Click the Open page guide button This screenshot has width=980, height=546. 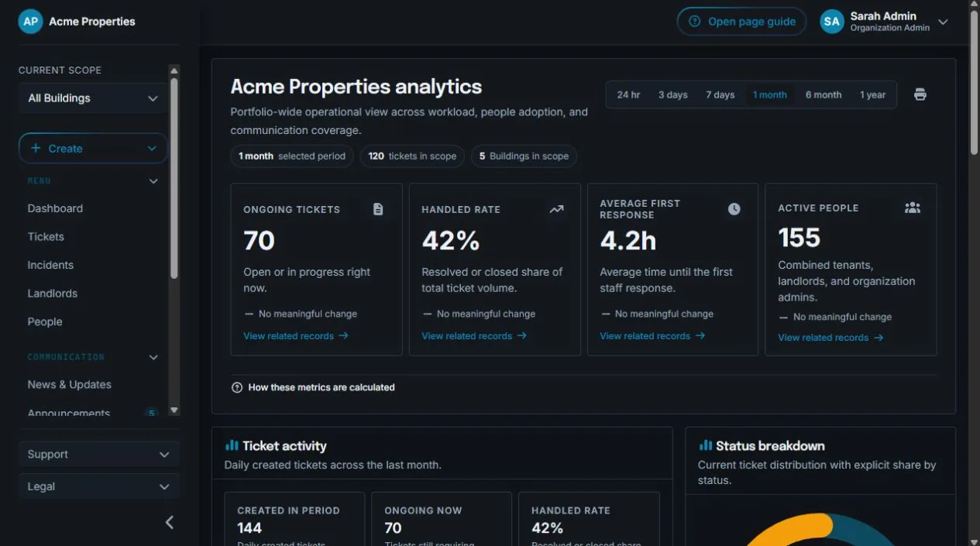click(742, 22)
